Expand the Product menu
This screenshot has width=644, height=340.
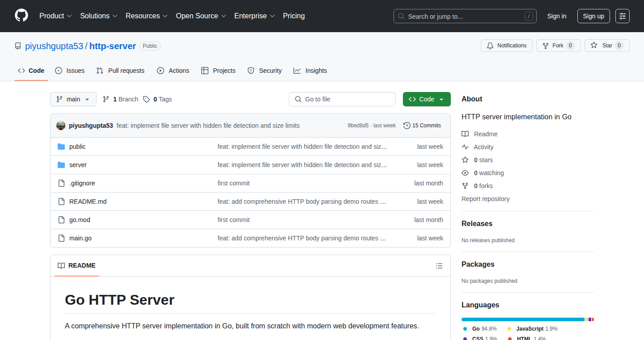click(x=55, y=16)
